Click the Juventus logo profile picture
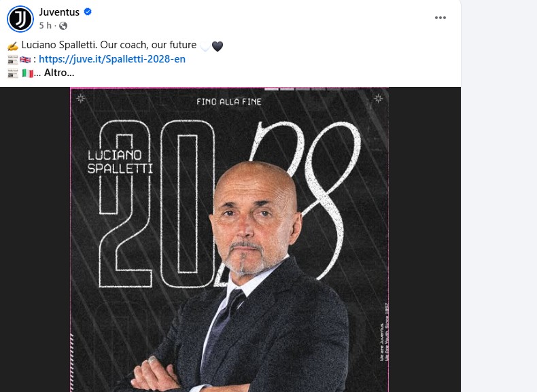This screenshot has width=537, height=392. [20, 18]
